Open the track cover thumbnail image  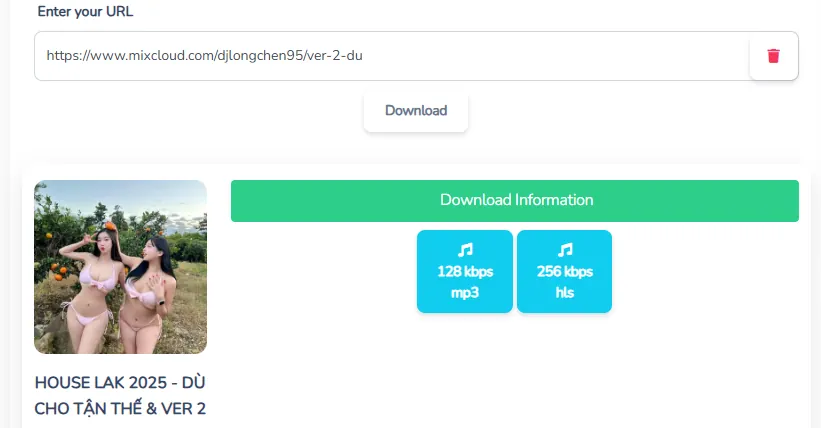pos(120,267)
